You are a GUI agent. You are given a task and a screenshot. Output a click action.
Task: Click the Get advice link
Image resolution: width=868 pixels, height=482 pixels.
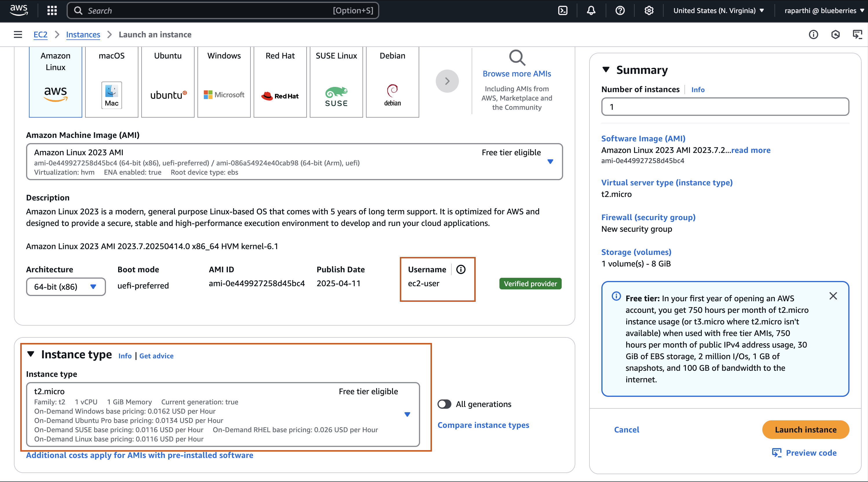click(x=156, y=356)
